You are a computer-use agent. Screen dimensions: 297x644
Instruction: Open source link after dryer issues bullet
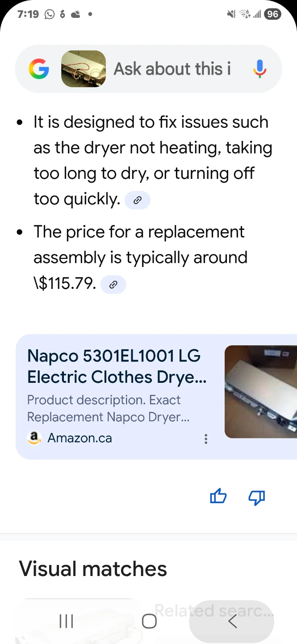pos(138,200)
